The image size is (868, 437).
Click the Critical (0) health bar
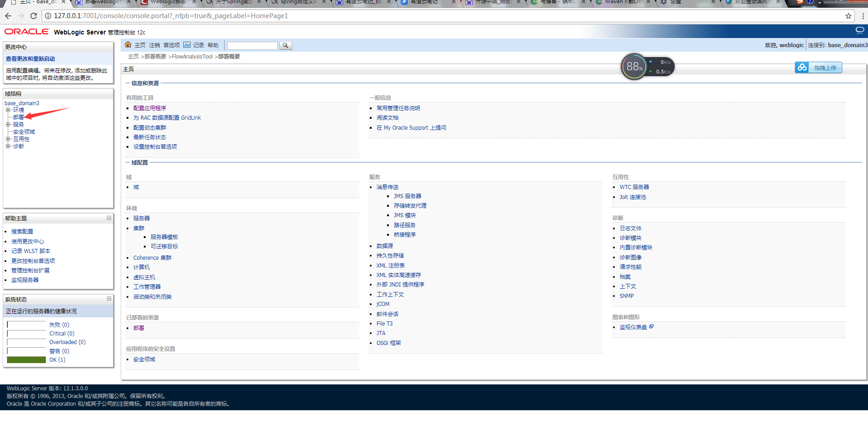26,334
